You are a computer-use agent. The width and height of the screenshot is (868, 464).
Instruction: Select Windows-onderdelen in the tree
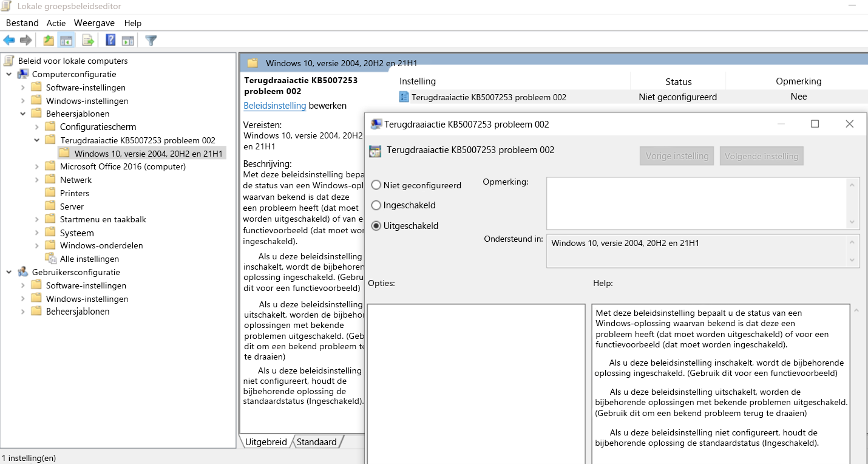[x=101, y=245]
